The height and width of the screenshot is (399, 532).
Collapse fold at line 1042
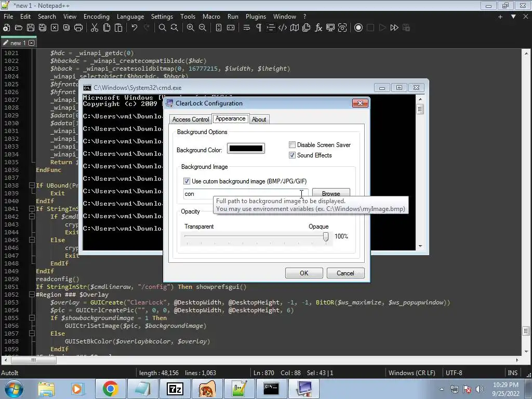pyautogui.click(x=32, y=217)
